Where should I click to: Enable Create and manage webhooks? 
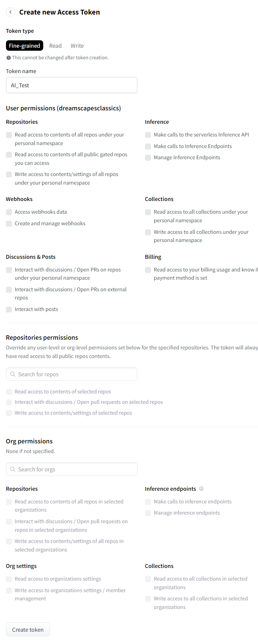(x=9, y=224)
